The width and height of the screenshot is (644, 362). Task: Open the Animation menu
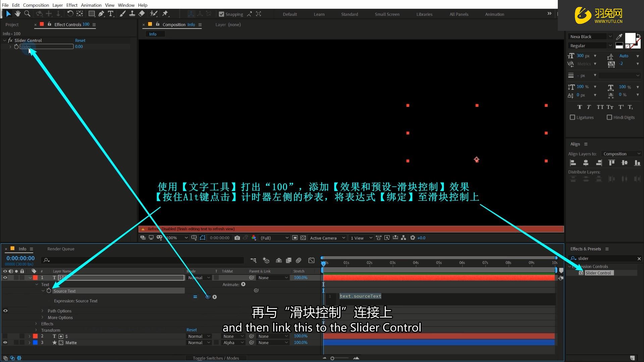[x=91, y=5]
